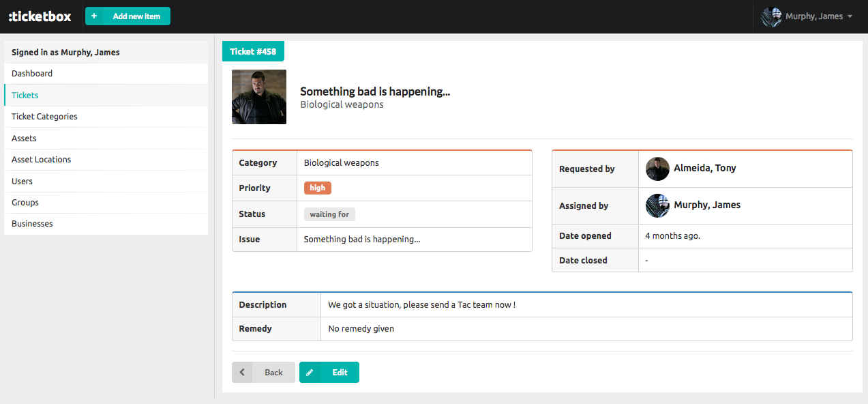Screen dimensions: 868x404
Task: Click Almeida, Tony avatar in Requested by
Action: 657,169
